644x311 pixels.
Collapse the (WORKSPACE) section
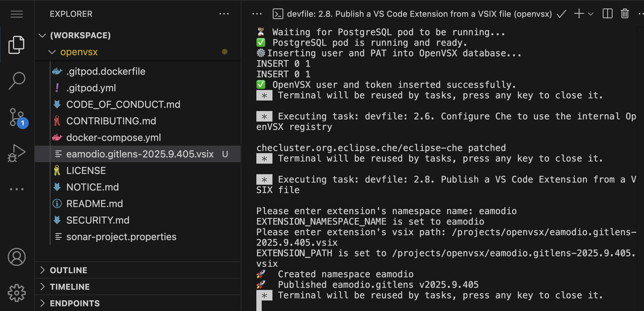pos(138,35)
